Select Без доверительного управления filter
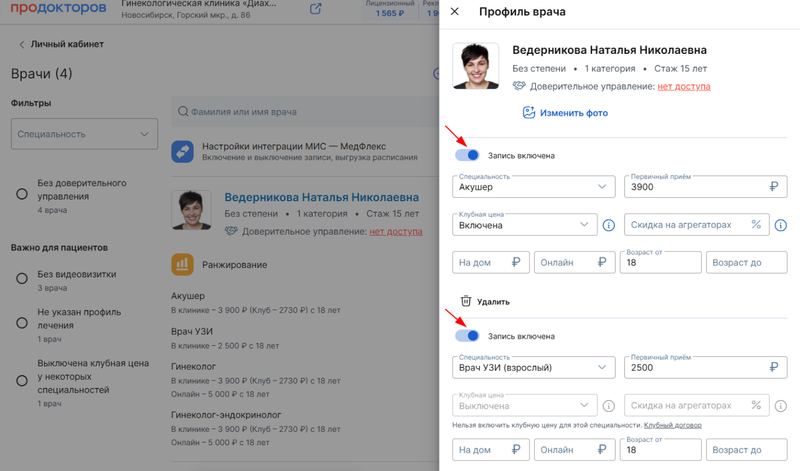800x471 pixels. tap(22, 194)
